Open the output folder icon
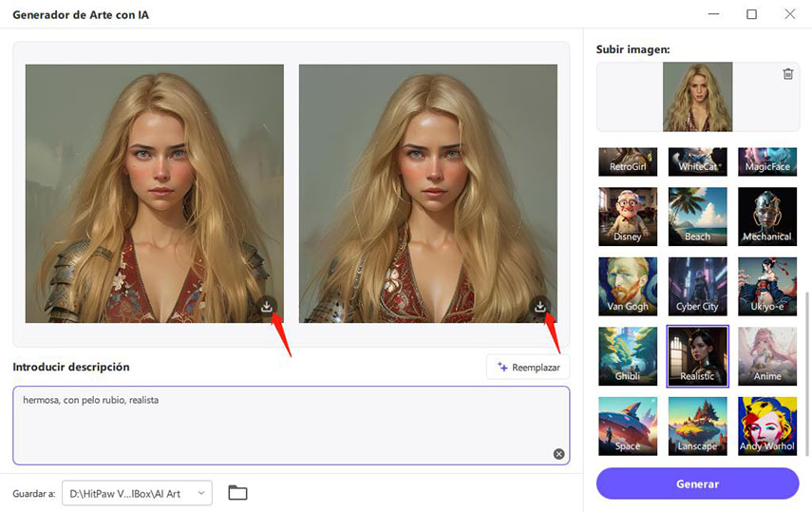The height and width of the screenshot is (512, 812). 237,493
